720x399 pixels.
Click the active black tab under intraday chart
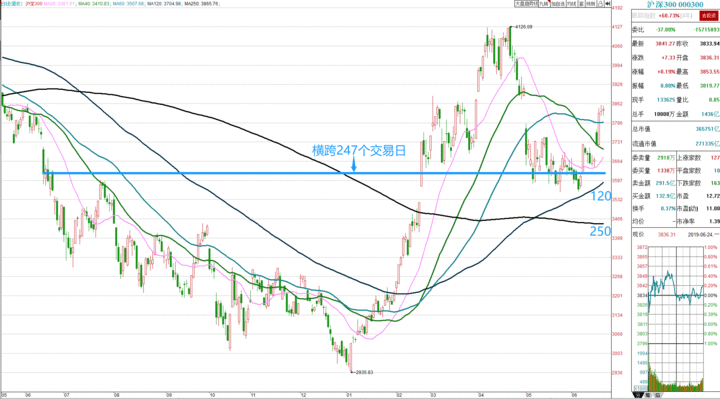coord(638,395)
